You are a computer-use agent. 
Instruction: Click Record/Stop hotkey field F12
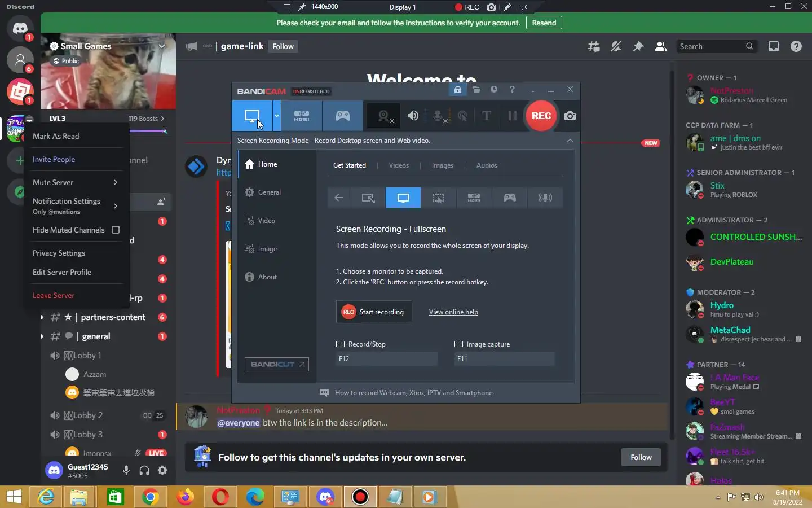coord(386,358)
